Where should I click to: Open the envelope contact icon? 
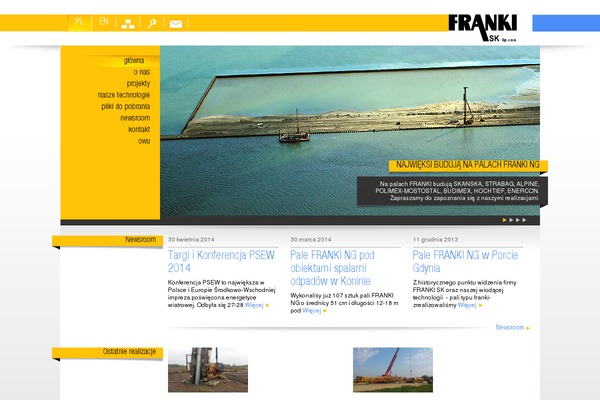[x=176, y=24]
